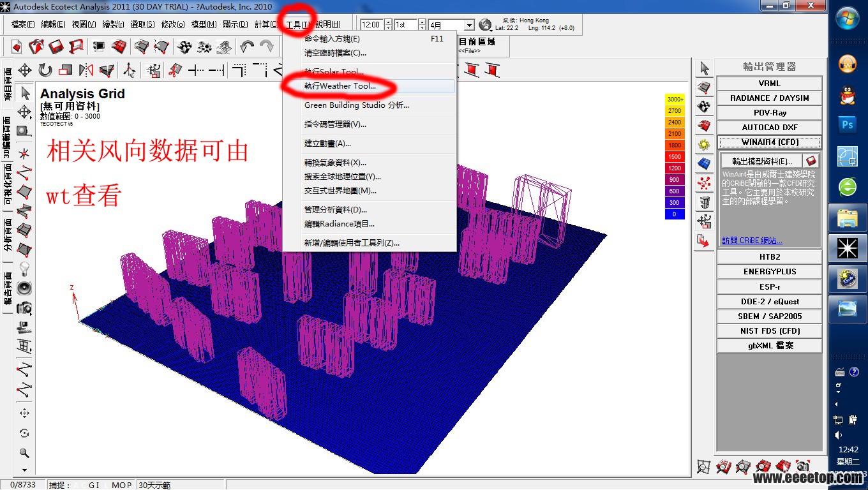Expand the RADIANCE / DAYSIM section
The image size is (868, 490).
point(769,98)
